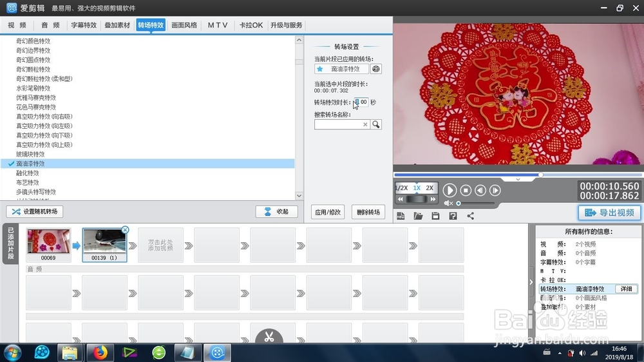The image size is (644, 362).
Task: Click the scissors cut icon
Action: [269, 336]
